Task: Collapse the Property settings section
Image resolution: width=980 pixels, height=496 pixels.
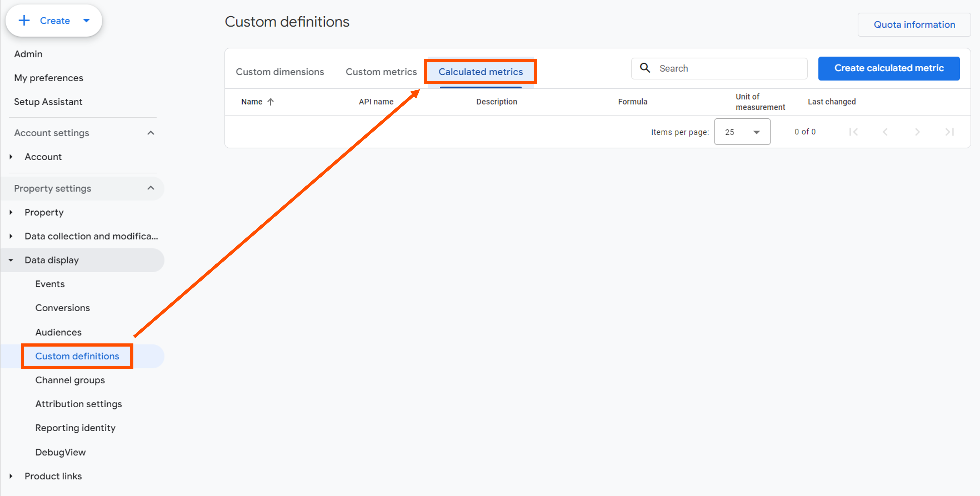Action: tap(151, 188)
